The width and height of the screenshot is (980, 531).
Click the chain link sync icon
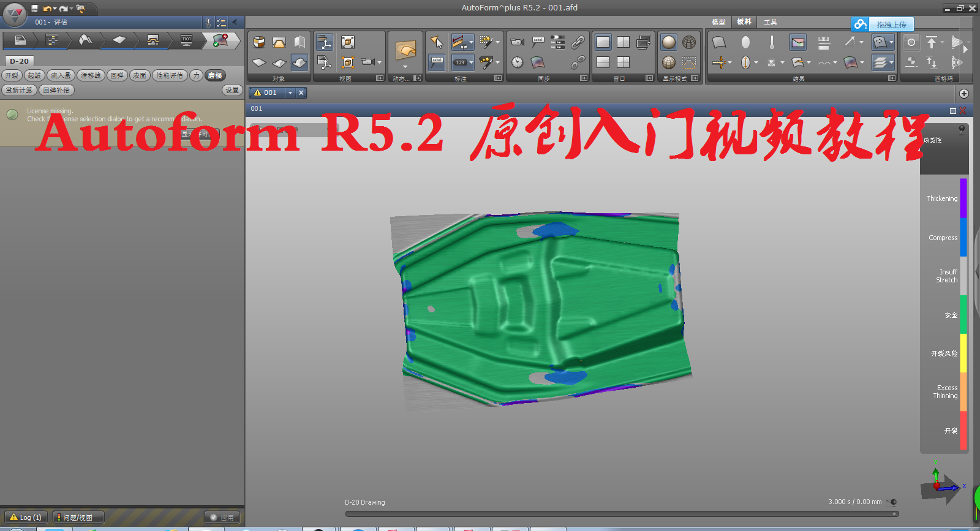pyautogui.click(x=578, y=42)
